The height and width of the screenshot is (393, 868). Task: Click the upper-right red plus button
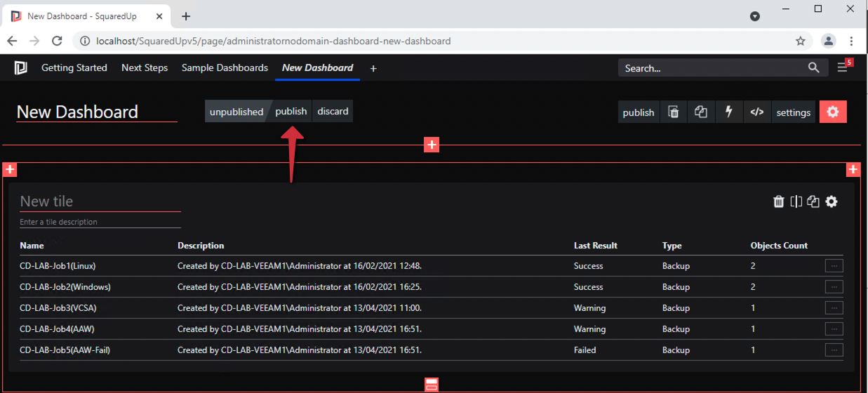point(853,170)
